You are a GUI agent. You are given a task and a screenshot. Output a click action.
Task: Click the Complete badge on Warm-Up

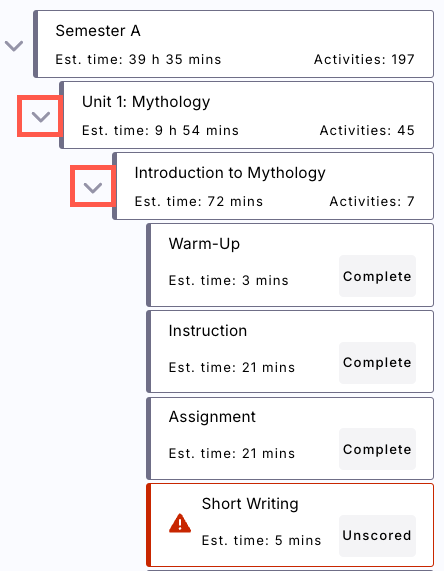click(377, 276)
